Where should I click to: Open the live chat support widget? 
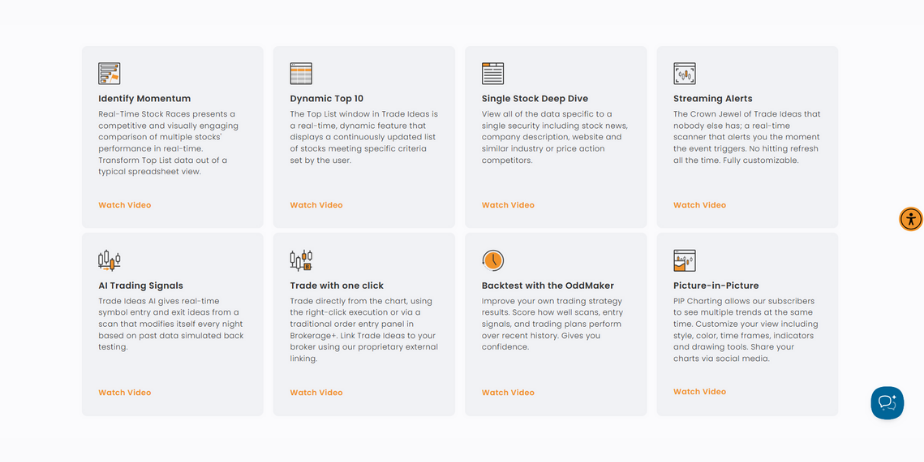click(887, 402)
